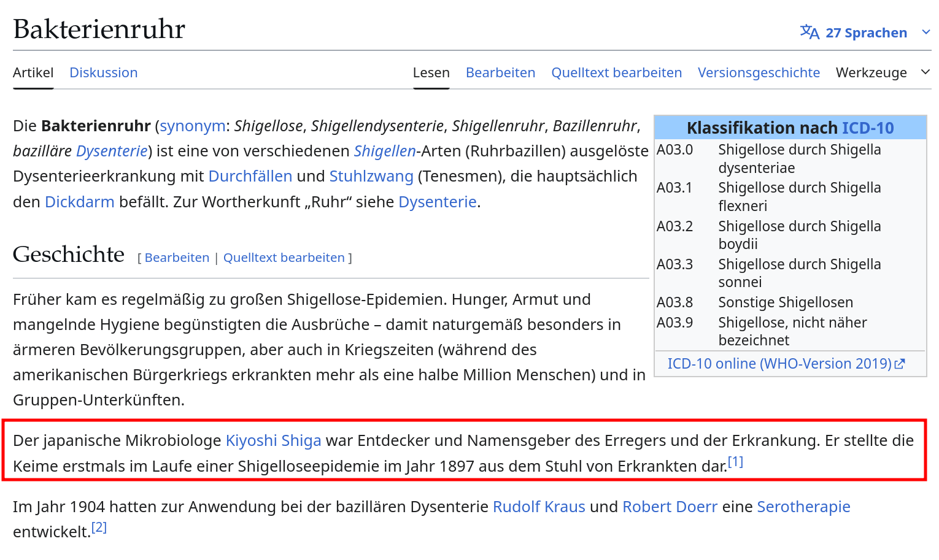The image size is (939, 560).
Task: Follow the synonym link
Action: pyautogui.click(x=193, y=126)
